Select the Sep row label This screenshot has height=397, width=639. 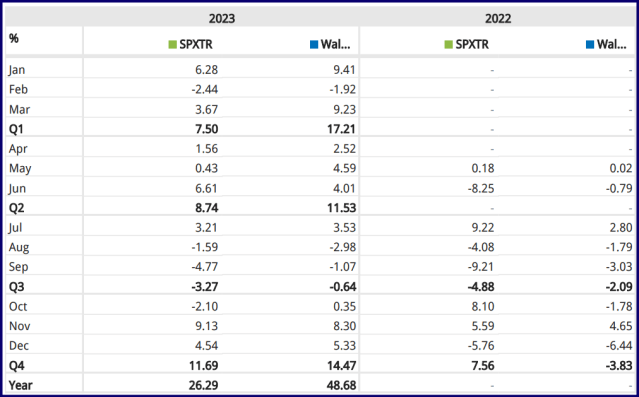click(19, 267)
